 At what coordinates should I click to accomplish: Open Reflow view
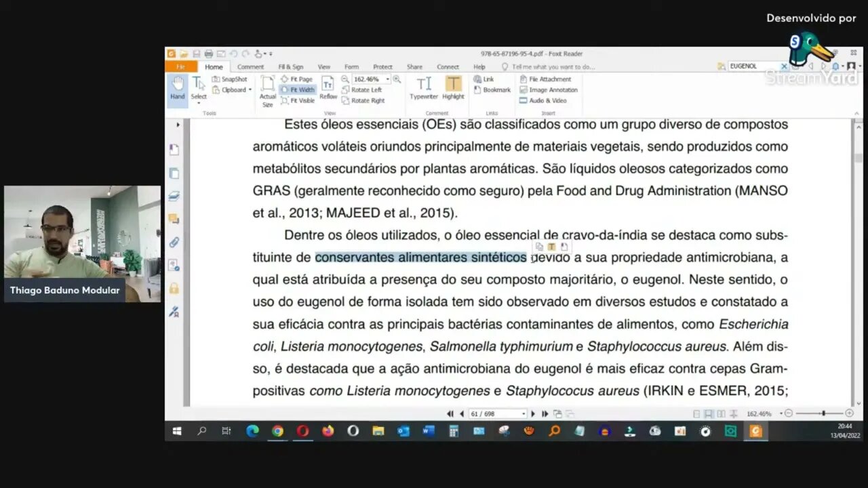coord(328,88)
